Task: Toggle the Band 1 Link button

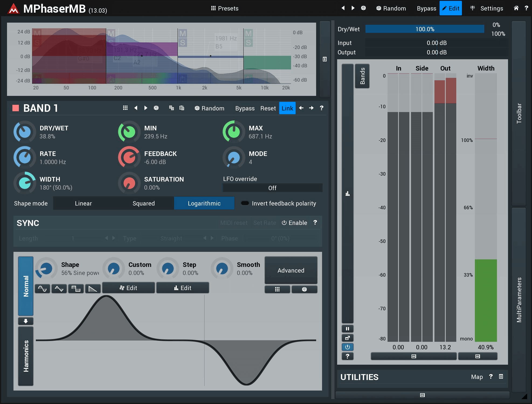Action: pyautogui.click(x=287, y=108)
